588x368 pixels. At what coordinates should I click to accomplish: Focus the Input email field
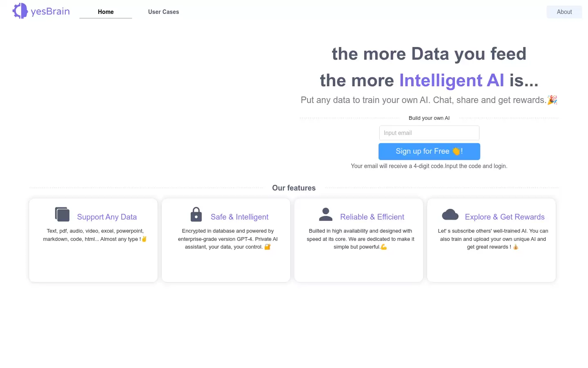click(429, 133)
